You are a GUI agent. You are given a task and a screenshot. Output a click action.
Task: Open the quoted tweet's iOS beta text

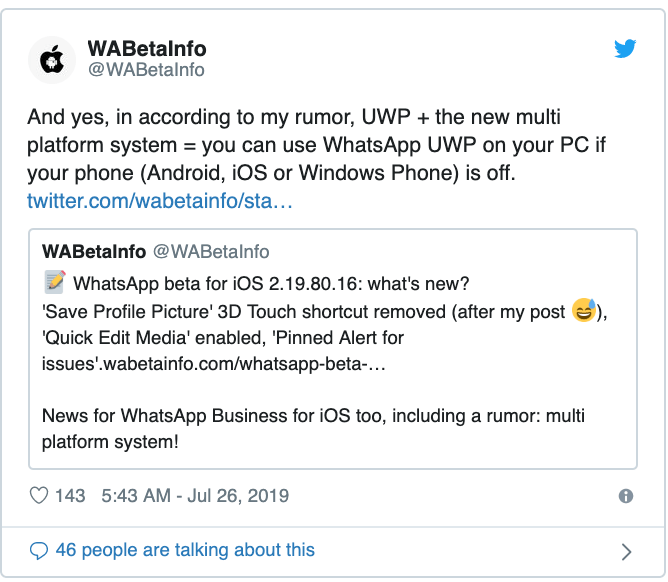tap(271, 284)
